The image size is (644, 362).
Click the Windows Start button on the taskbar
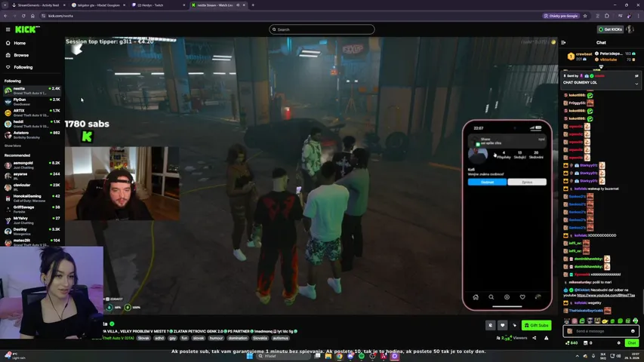249,356
